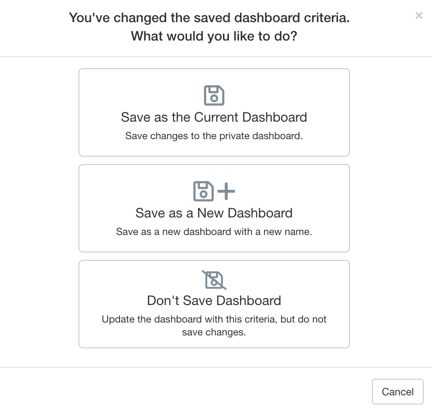Click the floppy disk icon for Current Dashboard
The image size is (432, 411).
coord(214,95)
